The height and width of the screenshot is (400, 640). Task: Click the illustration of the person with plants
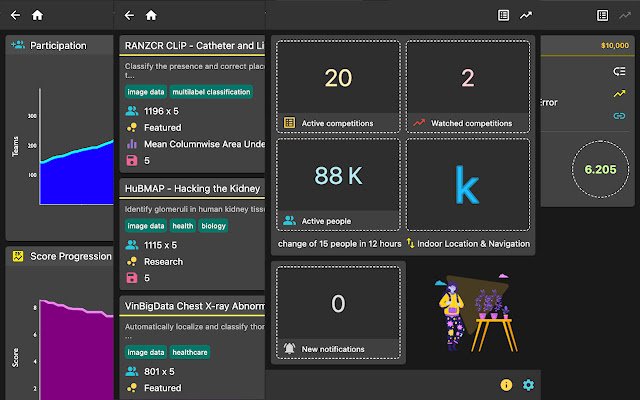point(476,313)
